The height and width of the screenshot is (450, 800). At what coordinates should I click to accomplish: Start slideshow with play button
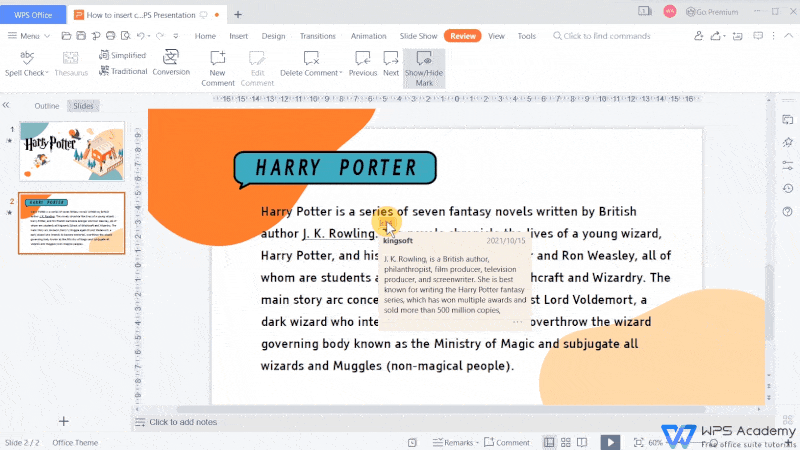click(x=610, y=442)
